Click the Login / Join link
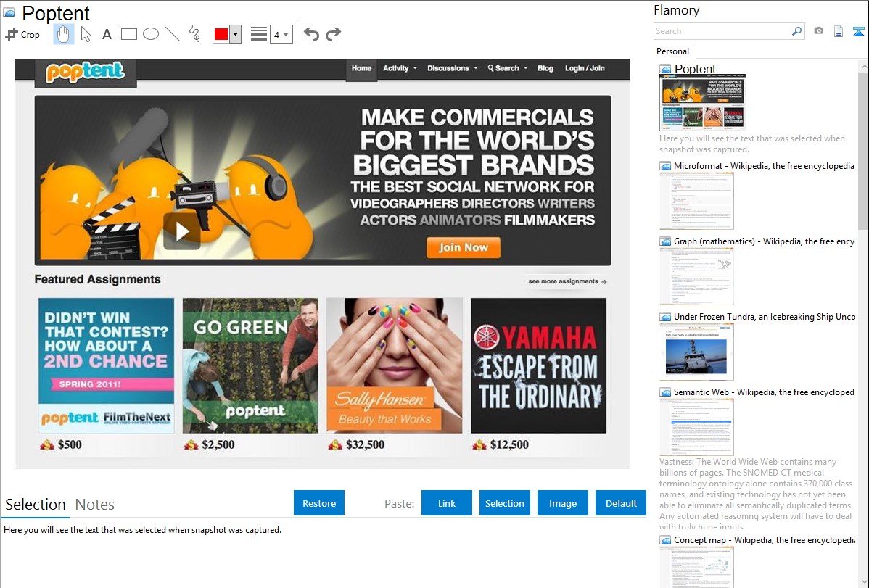This screenshot has height=588, width=869. [x=585, y=68]
